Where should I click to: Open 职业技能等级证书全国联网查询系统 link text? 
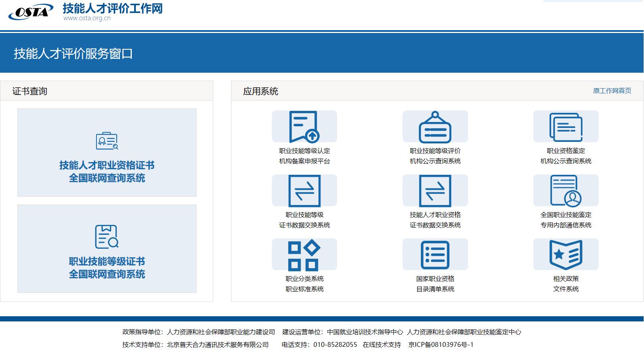pos(107,268)
